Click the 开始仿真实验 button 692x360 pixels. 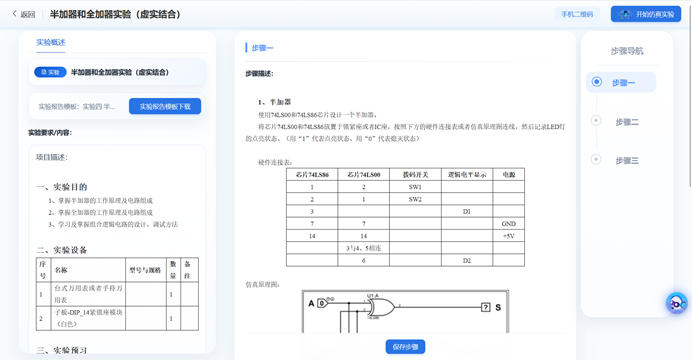[646, 14]
